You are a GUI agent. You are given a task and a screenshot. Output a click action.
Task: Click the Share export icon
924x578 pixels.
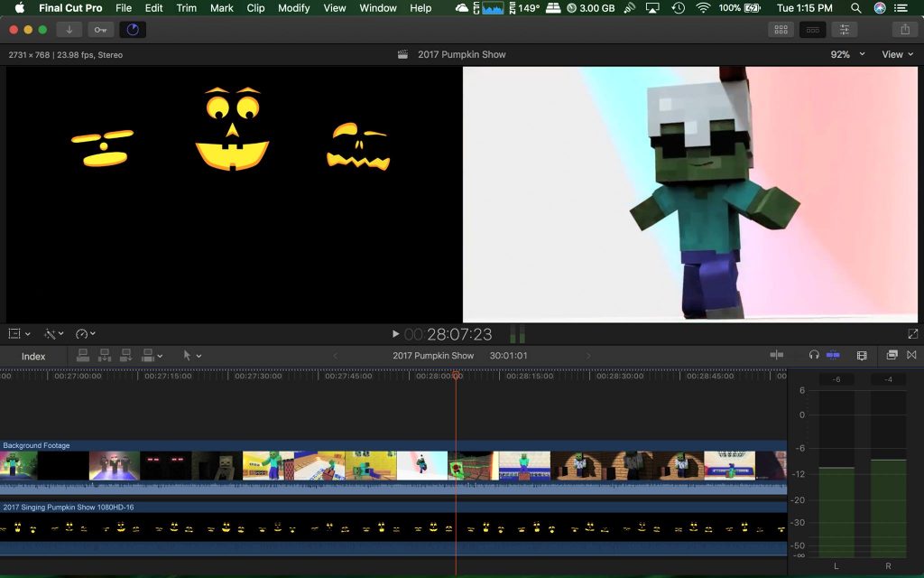(x=905, y=30)
